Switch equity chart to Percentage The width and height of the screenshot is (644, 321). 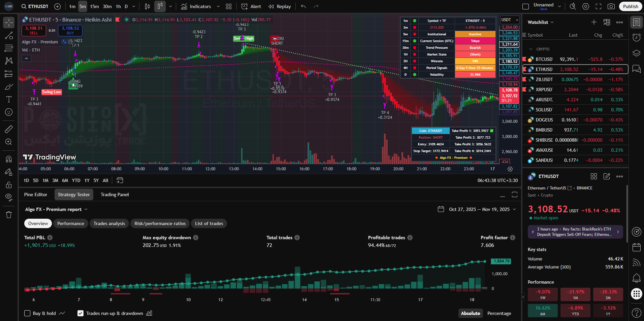tap(499, 313)
